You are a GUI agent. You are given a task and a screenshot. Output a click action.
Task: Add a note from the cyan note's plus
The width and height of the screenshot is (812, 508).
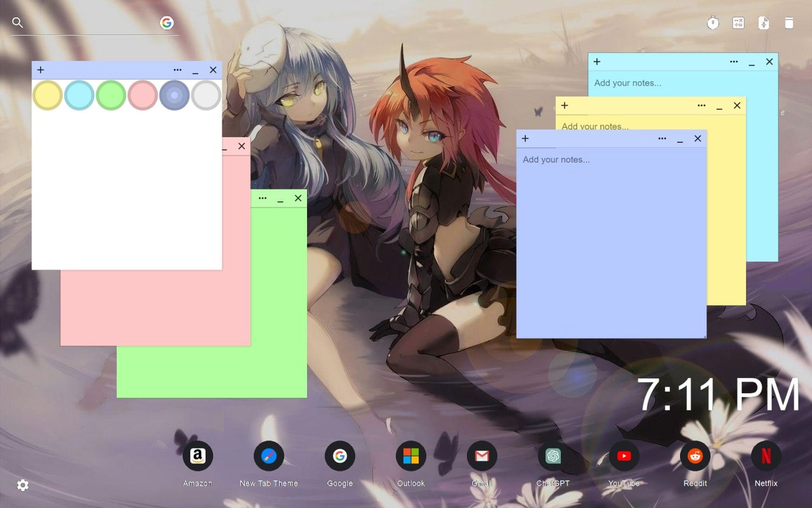(x=597, y=62)
